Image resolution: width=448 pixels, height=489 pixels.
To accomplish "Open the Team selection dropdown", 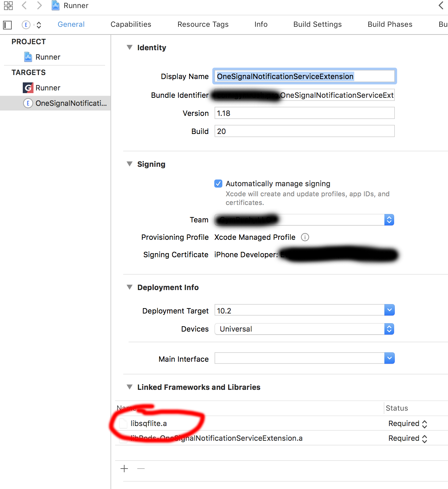I will (389, 220).
